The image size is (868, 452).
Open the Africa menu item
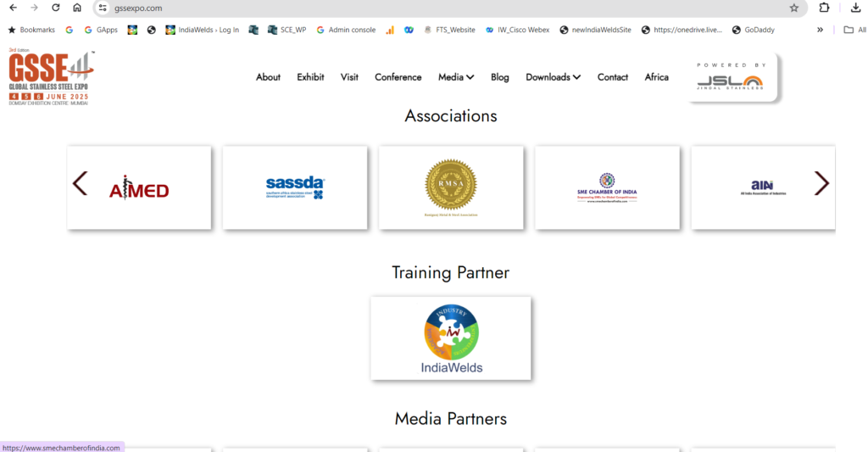tap(657, 77)
